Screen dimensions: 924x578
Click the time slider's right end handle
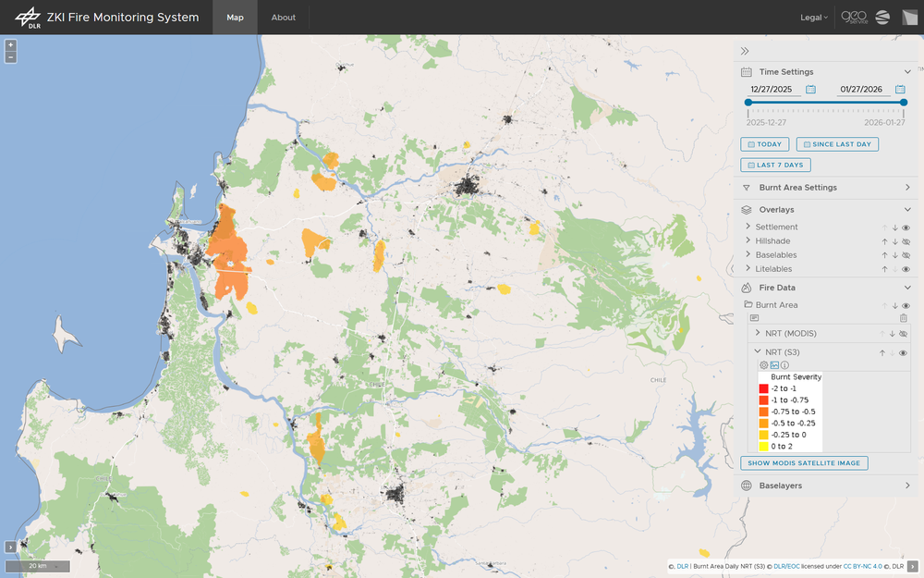pos(905,103)
